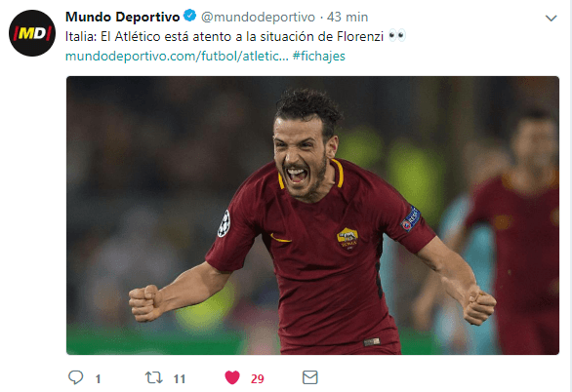Viewport: 572px width, 392px height.
Task: Click the Champions League sleeve badge
Action: coord(224,223)
